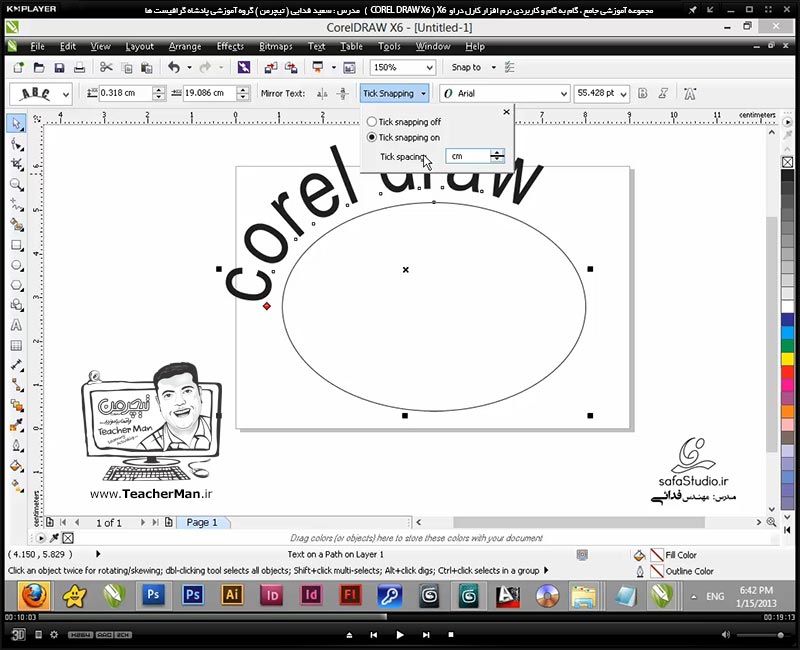The height and width of the screenshot is (650, 800).
Task: Open the Effects menu
Action: coord(230,46)
